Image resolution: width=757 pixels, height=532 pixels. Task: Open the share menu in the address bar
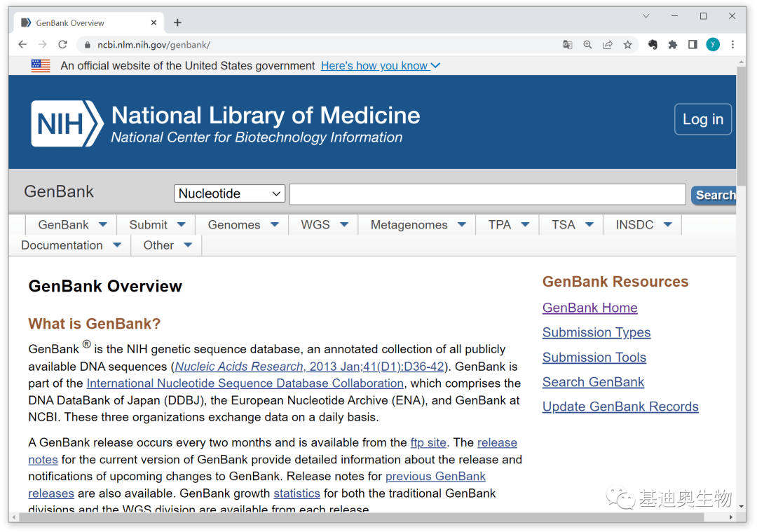[608, 44]
